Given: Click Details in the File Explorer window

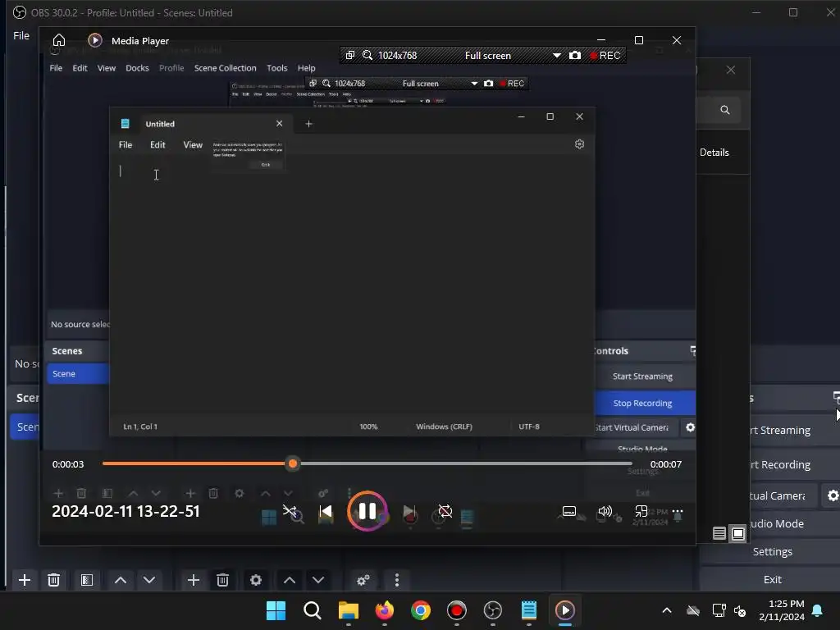Looking at the screenshot, I should point(714,153).
